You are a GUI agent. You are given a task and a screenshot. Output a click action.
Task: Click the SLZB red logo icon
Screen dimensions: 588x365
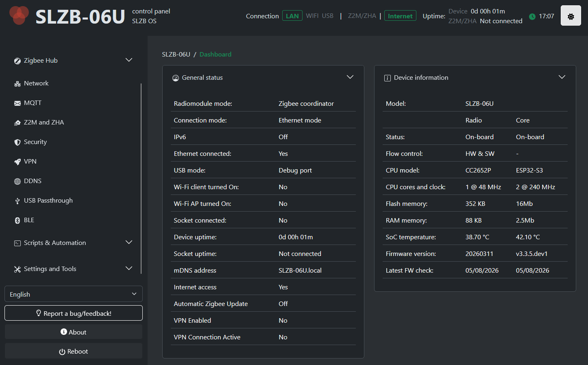pos(19,15)
